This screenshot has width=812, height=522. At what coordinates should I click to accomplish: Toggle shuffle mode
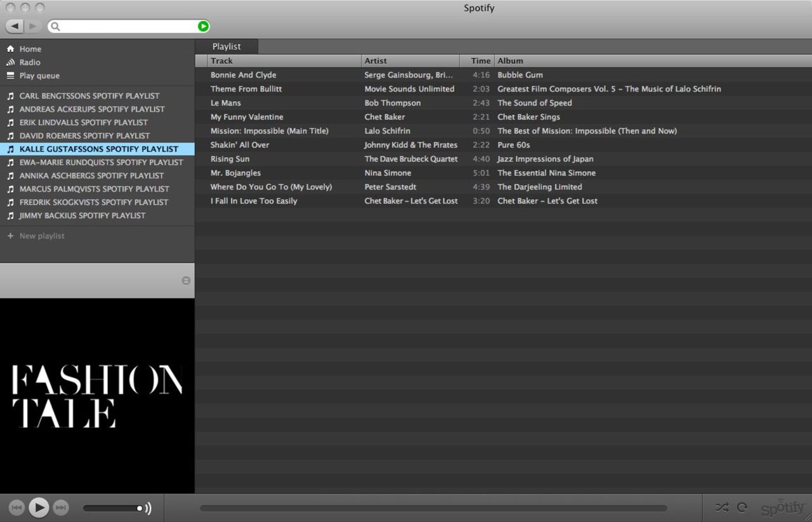tap(722, 507)
